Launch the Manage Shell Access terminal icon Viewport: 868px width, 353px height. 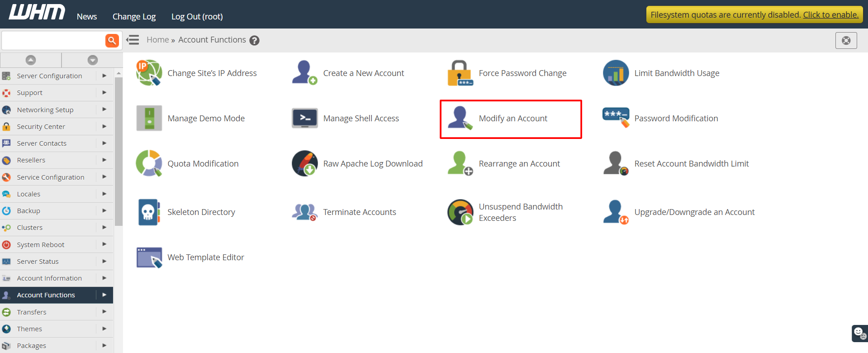coord(304,118)
